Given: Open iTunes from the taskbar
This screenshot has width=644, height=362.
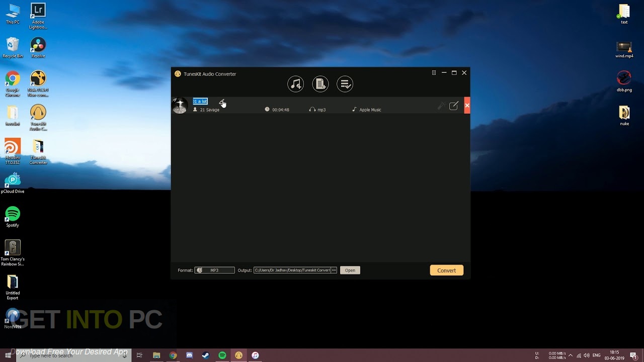Looking at the screenshot, I should pos(255,355).
